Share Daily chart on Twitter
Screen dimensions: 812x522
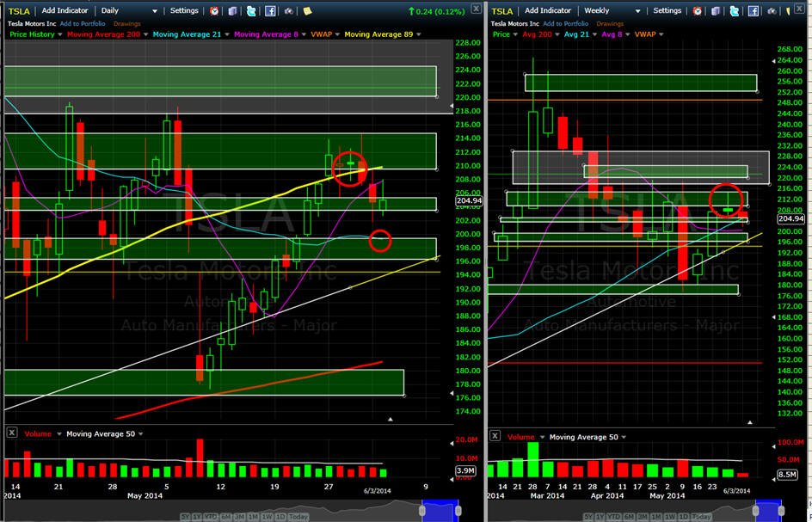(251, 11)
